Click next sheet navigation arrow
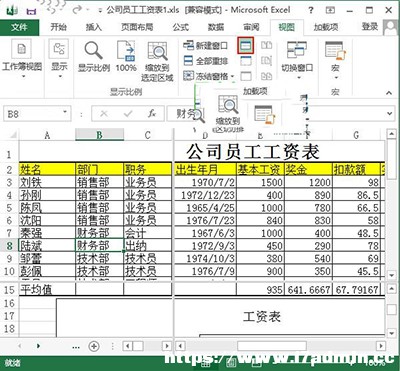Screen dimensions: 400x371 pyautogui.click(x=39, y=346)
